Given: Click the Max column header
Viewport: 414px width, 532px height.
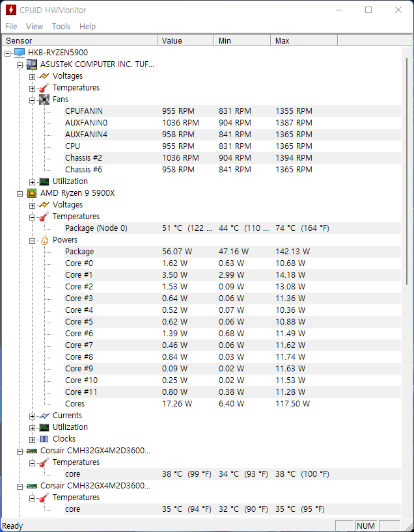Looking at the screenshot, I should tap(304, 41).
